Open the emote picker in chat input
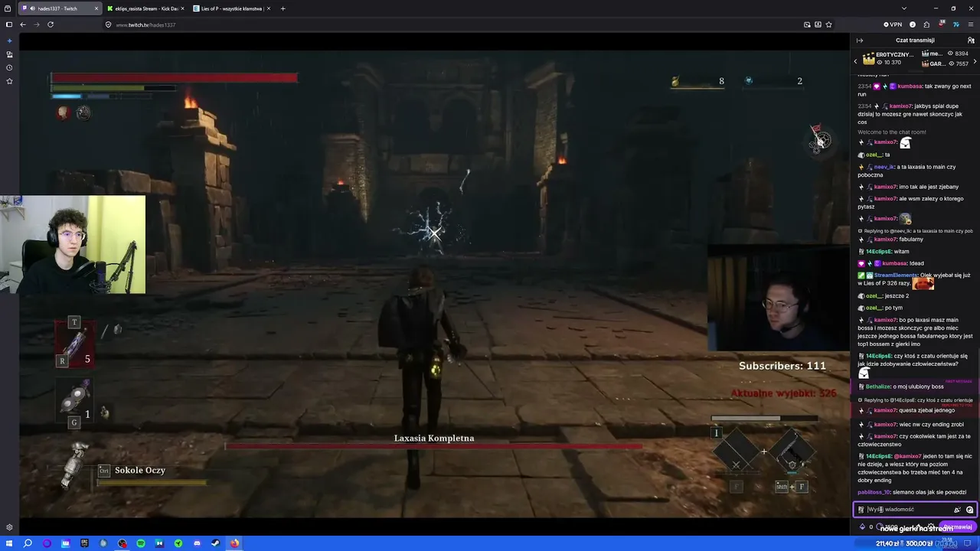The width and height of the screenshot is (980, 551). click(969, 510)
